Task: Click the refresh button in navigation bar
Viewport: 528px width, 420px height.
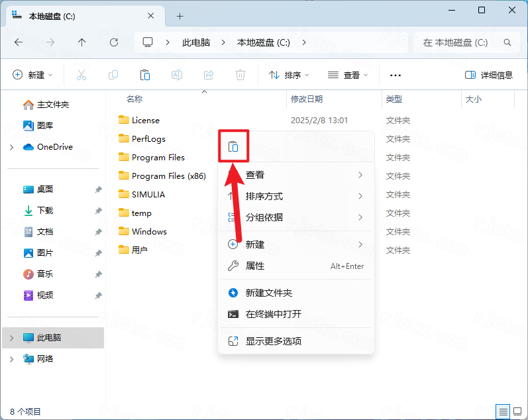Action: coord(114,42)
